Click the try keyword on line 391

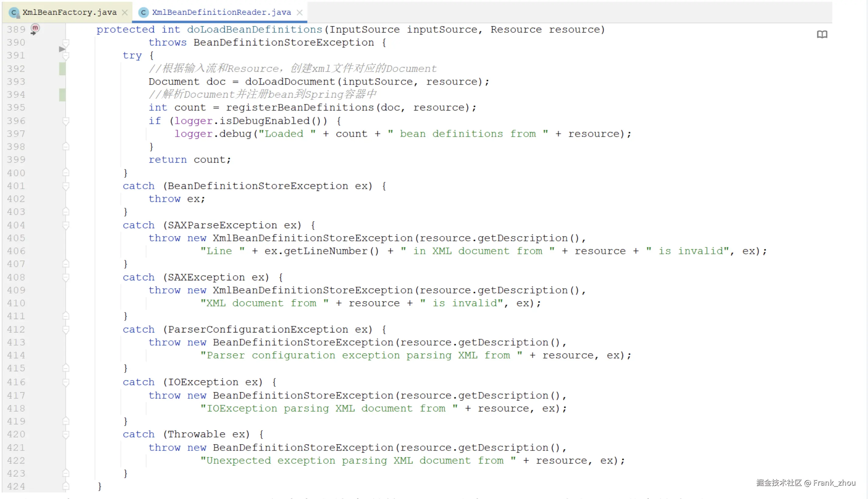pos(132,56)
